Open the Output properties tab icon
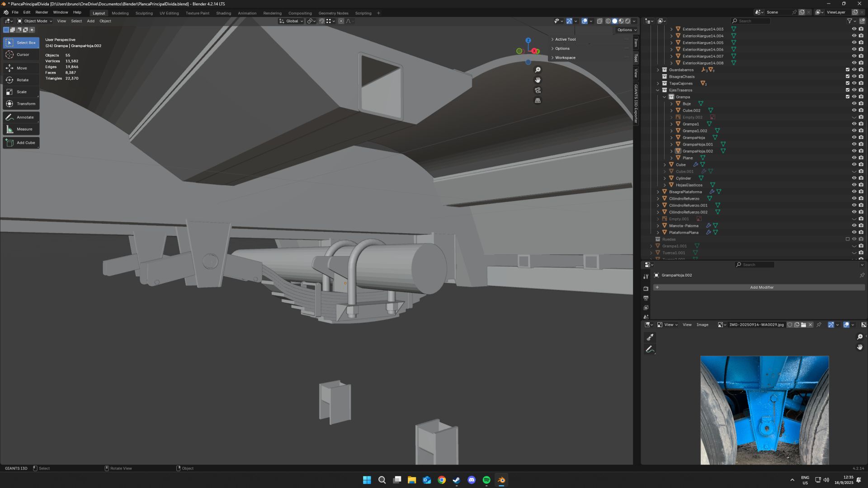This screenshot has height=488, width=868. 646,298
